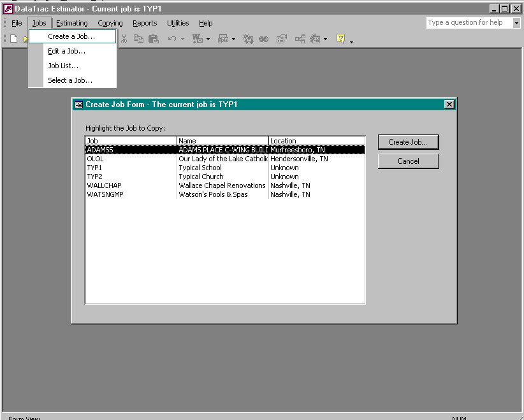Click the Name column header
This screenshot has height=420, width=524.
click(222, 141)
